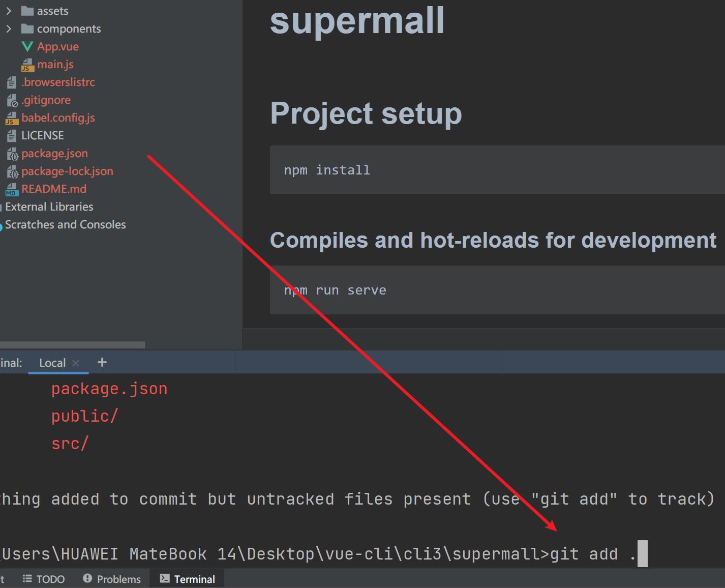725x588 pixels.
Task: Click the text file icon beside LICENSE
Action: point(12,135)
